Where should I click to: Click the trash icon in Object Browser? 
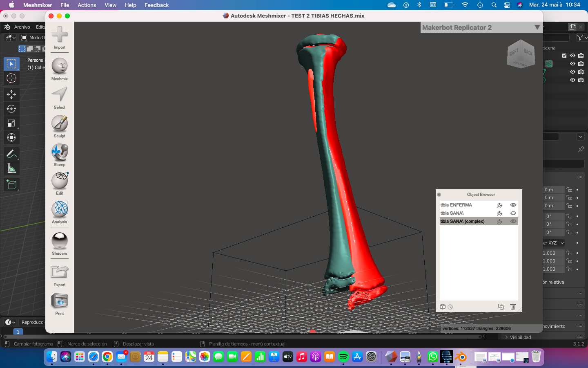[x=513, y=307]
